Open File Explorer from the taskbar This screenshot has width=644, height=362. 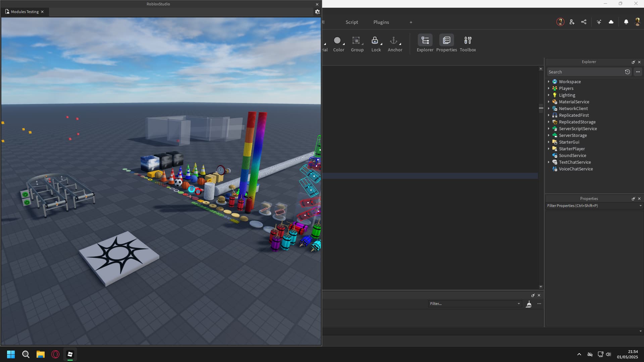[41, 354]
